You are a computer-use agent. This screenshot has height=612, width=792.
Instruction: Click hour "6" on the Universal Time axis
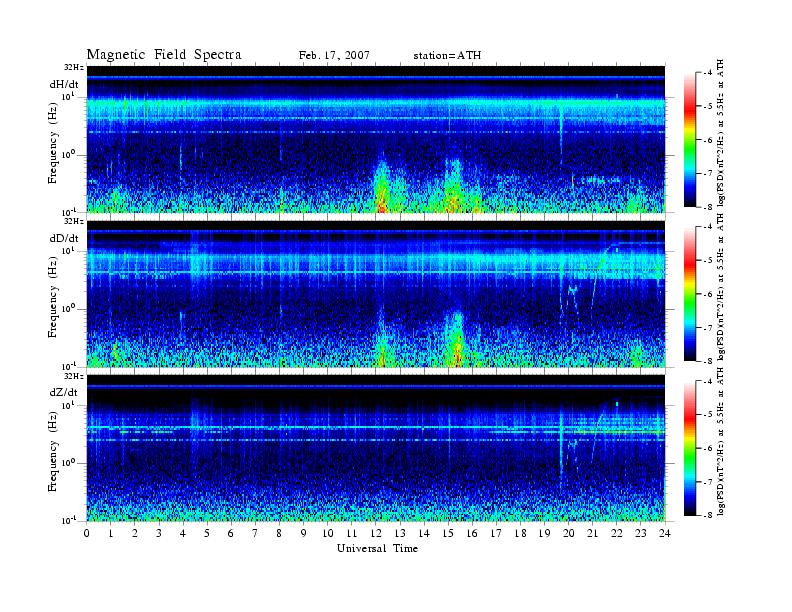231,533
